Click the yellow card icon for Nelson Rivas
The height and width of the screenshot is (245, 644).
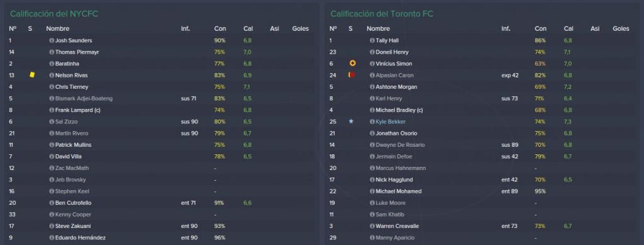32,75
